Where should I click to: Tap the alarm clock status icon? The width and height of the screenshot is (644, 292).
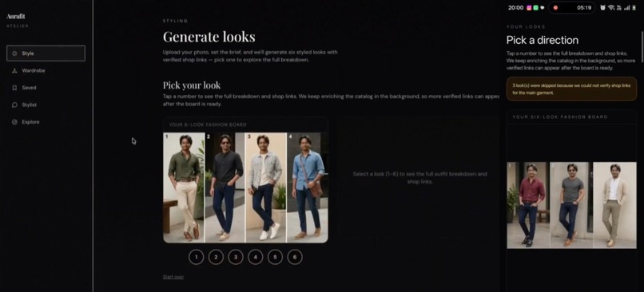[602, 8]
